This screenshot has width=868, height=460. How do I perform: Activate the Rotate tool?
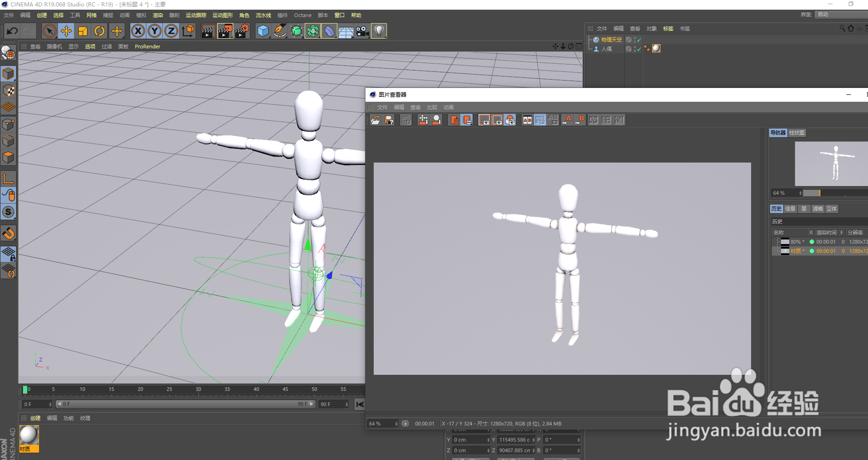99,31
